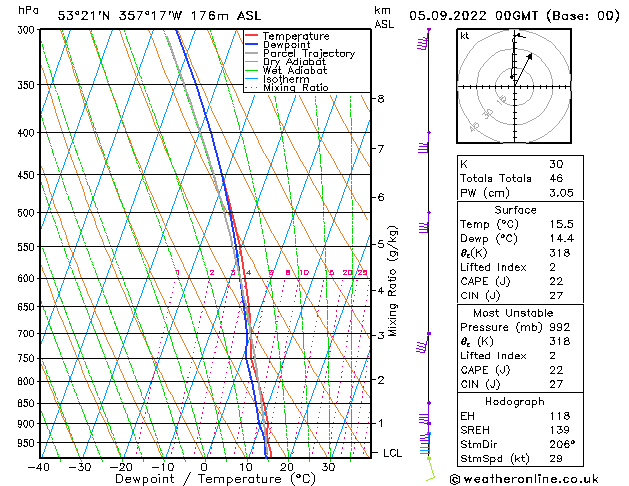Click the wind barb near 700 hPa
The width and height of the screenshot is (629, 486).
point(423,345)
